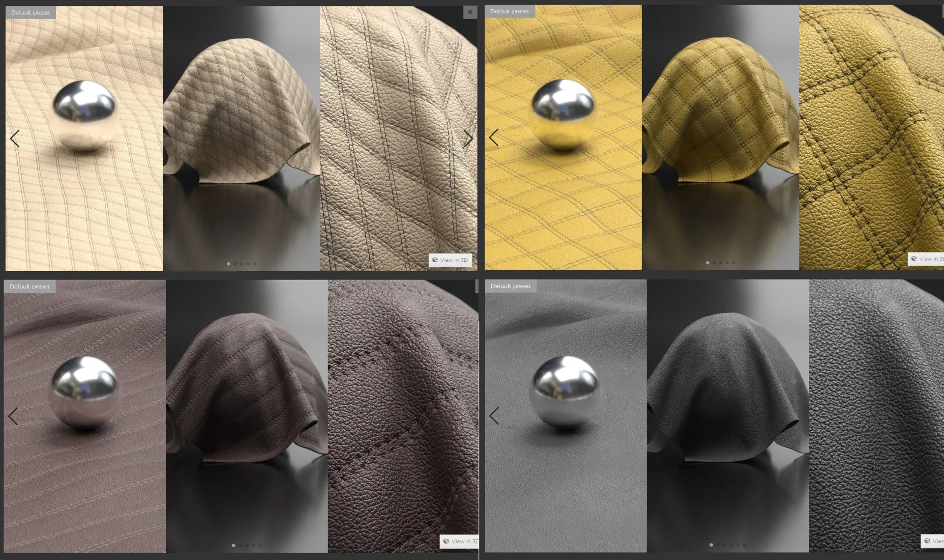The image size is (944, 560).
Task: Select Default preset label on beige leather
Action: [30, 12]
